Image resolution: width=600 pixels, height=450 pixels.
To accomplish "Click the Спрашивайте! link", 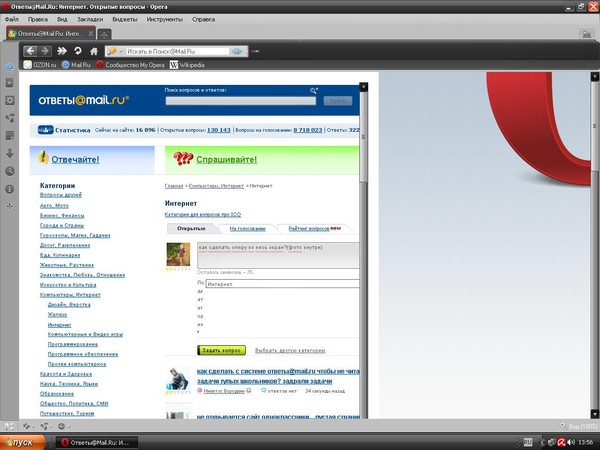I will [x=227, y=160].
